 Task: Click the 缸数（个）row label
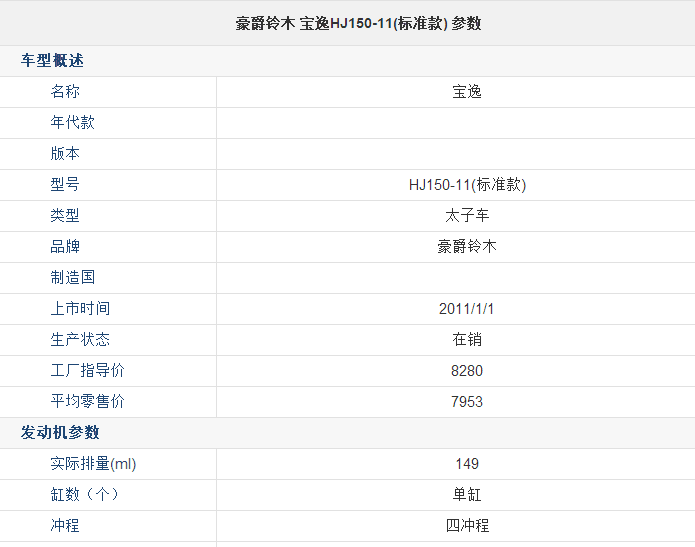[84, 495]
